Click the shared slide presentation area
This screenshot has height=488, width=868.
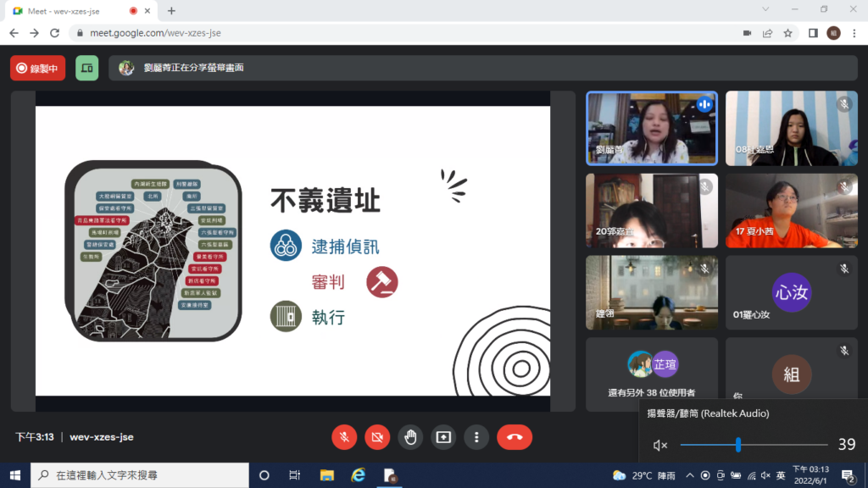point(292,251)
